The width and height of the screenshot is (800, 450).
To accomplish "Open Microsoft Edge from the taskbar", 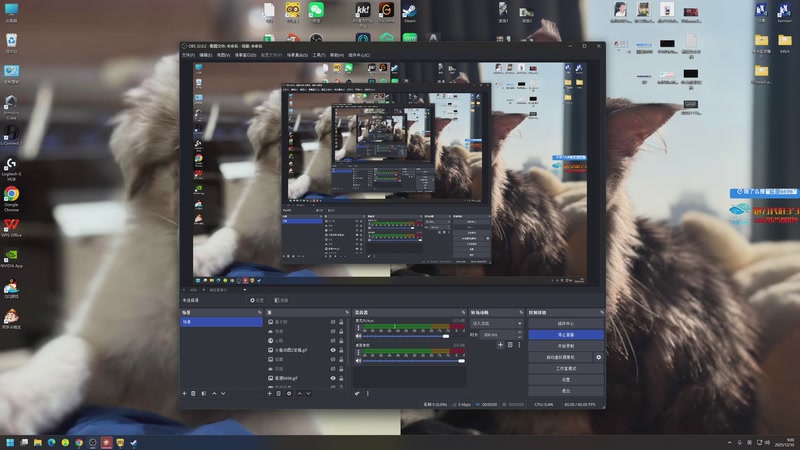I will coord(52,442).
